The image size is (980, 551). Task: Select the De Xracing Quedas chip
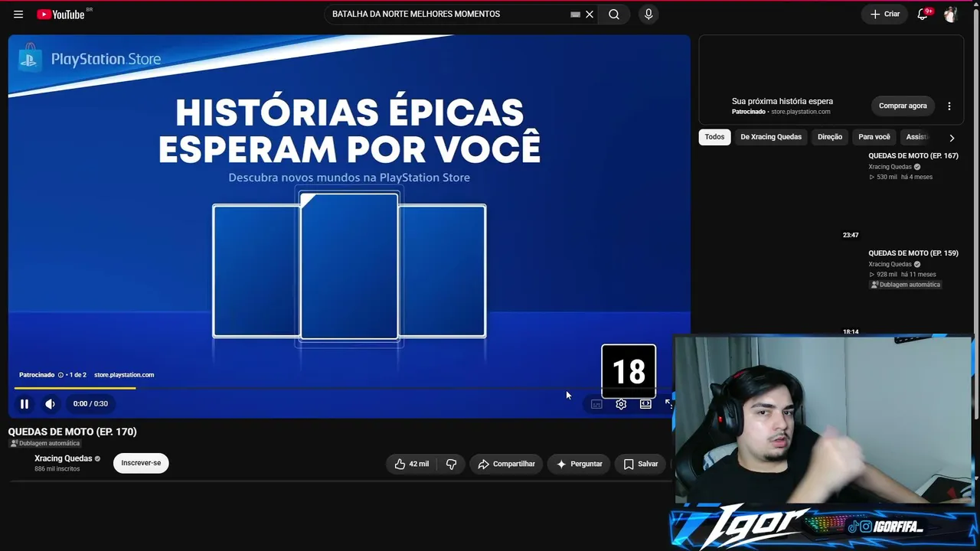[x=771, y=137]
